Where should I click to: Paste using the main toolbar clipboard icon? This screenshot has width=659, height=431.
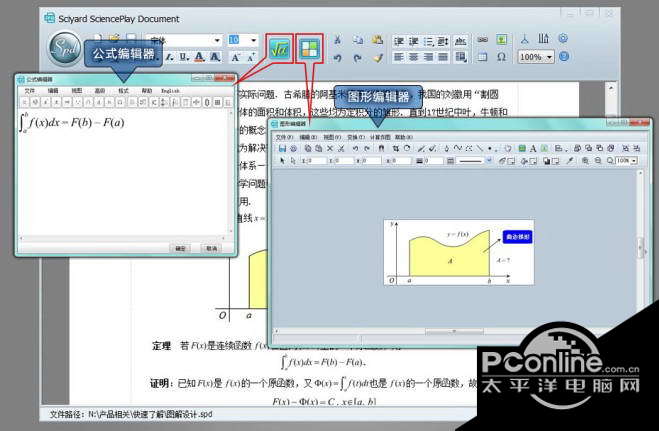[x=377, y=40]
